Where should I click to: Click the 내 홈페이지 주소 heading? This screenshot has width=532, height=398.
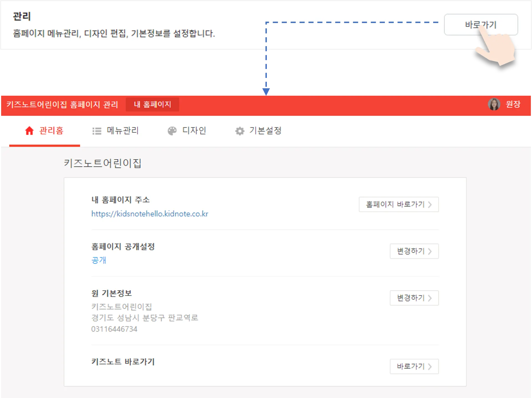pos(121,200)
